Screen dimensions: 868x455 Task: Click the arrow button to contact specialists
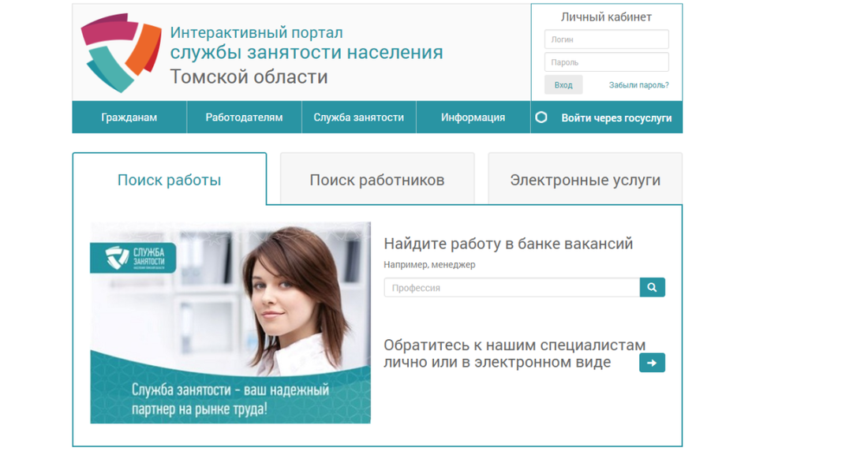point(652,363)
